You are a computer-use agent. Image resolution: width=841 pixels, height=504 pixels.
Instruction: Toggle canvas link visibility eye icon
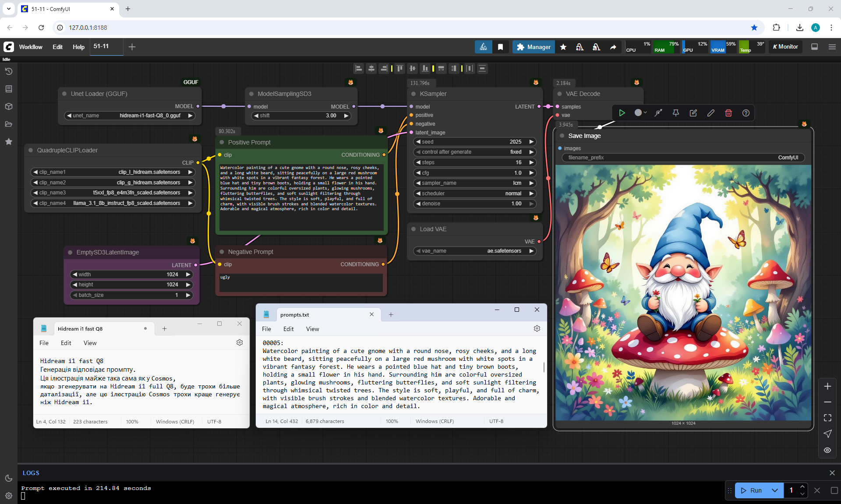827,450
